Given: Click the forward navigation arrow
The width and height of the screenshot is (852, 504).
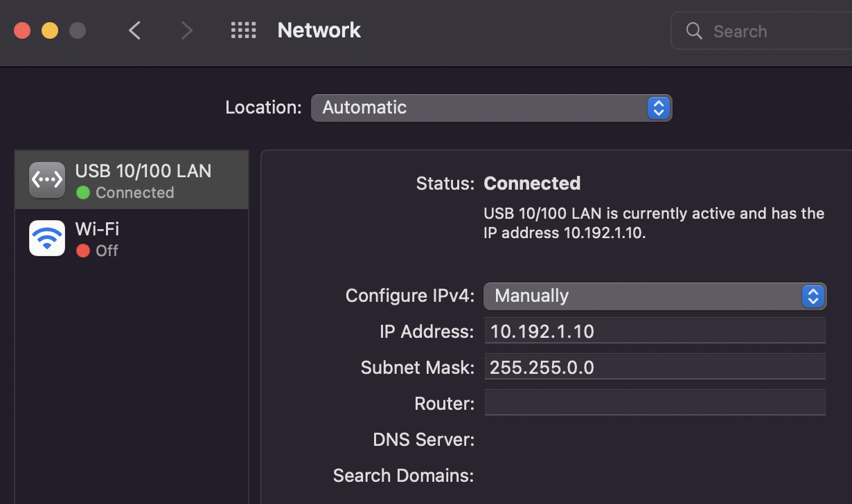Looking at the screenshot, I should click(x=186, y=30).
